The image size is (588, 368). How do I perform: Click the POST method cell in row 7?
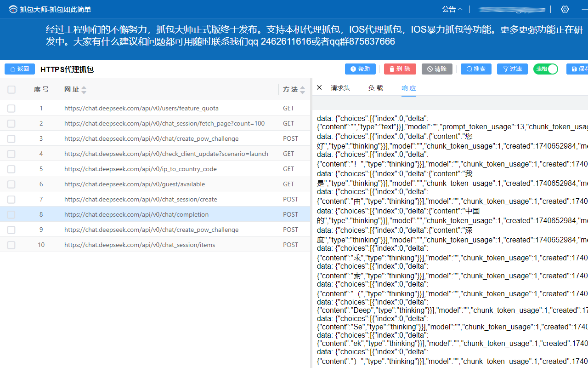(291, 200)
